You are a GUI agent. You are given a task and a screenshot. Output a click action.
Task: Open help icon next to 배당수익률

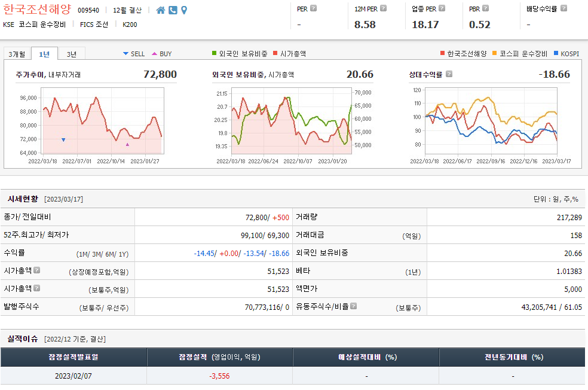tap(563, 8)
